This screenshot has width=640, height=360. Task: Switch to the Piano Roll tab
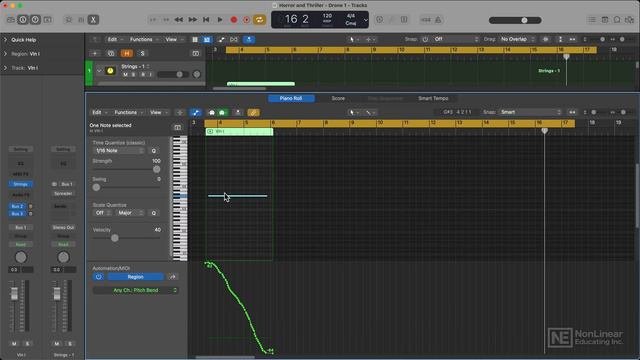(x=291, y=98)
